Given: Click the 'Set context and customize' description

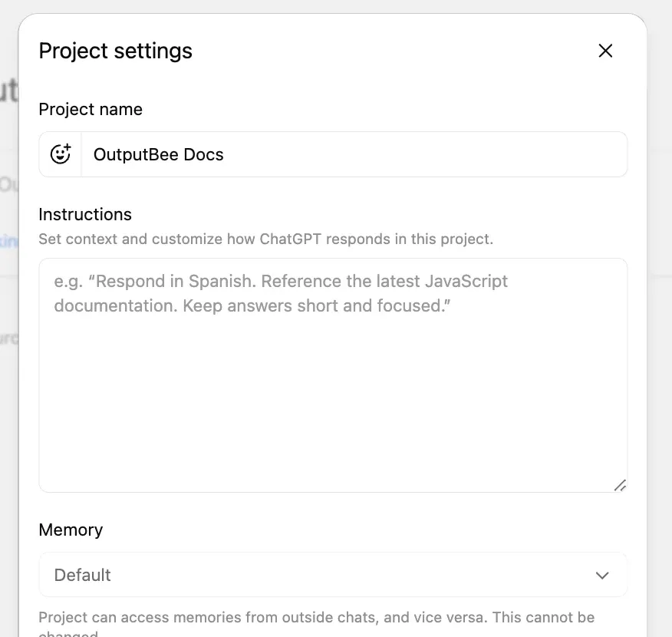Looking at the screenshot, I should pos(265,239).
